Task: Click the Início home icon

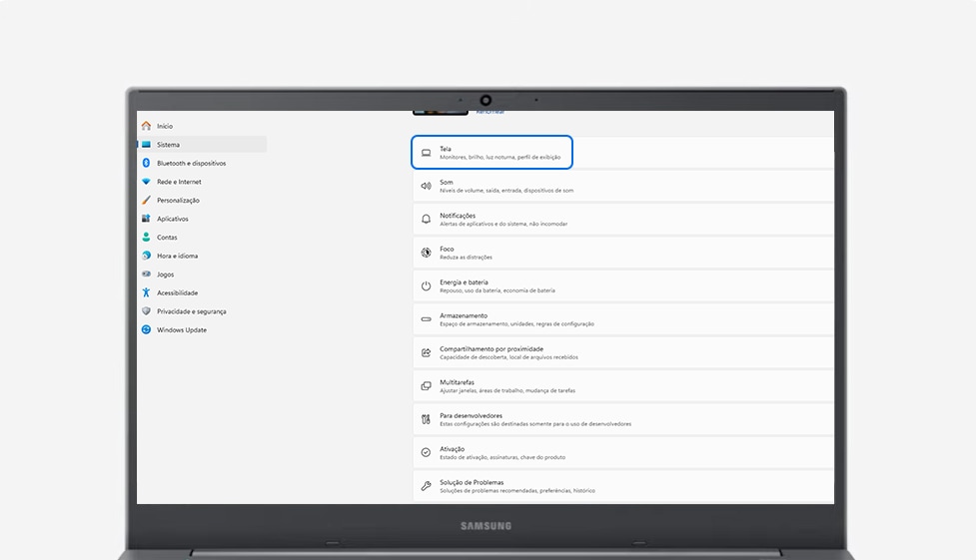Action: [x=146, y=126]
